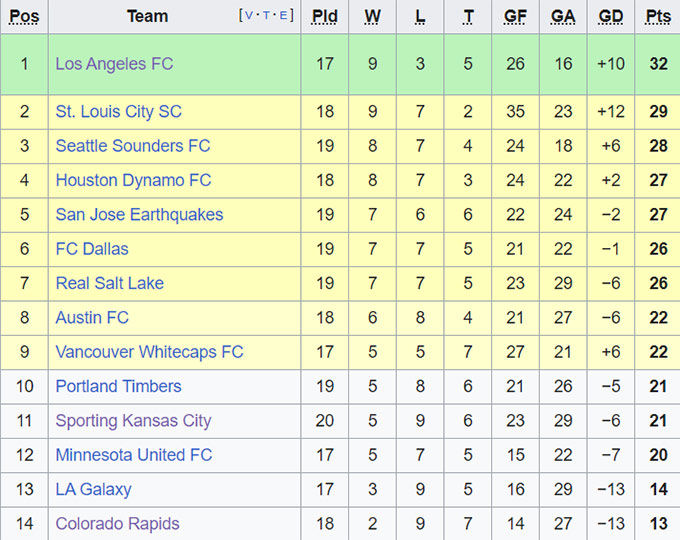
Task: Open the T (talk) template link
Action: click(x=268, y=16)
